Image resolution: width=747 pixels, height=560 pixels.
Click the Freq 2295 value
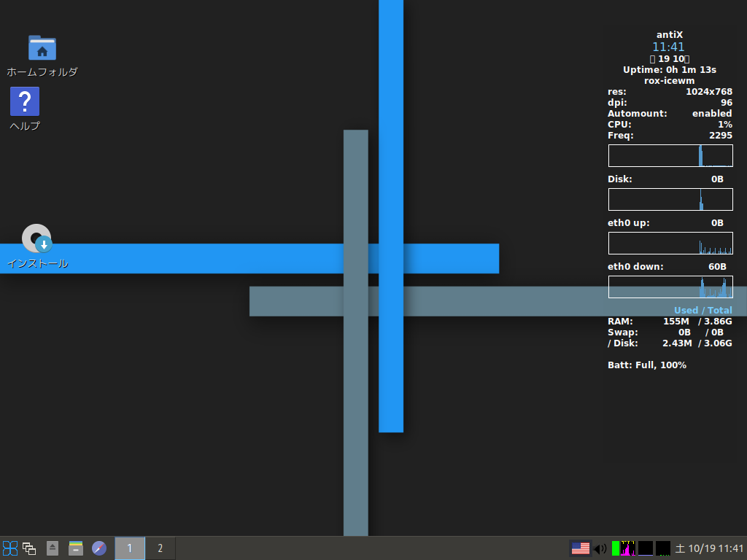tap(720, 135)
